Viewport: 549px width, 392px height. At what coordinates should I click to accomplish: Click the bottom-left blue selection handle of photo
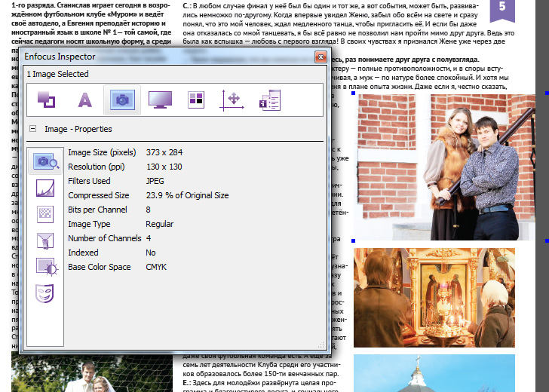[x=353, y=240]
